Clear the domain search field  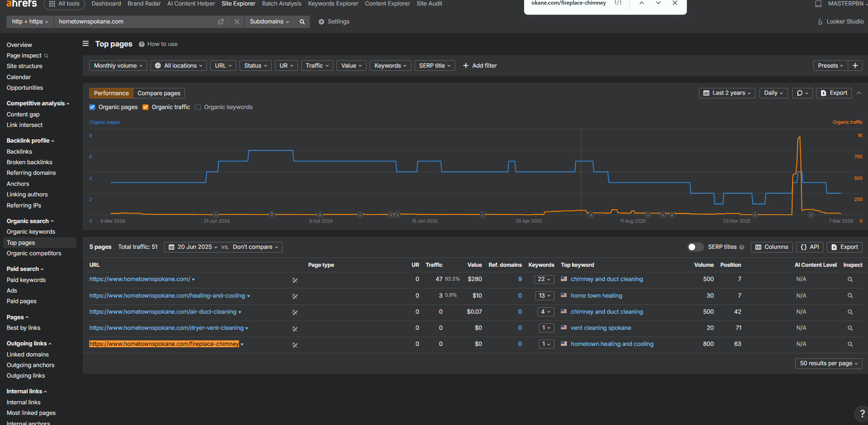pyautogui.click(x=237, y=22)
